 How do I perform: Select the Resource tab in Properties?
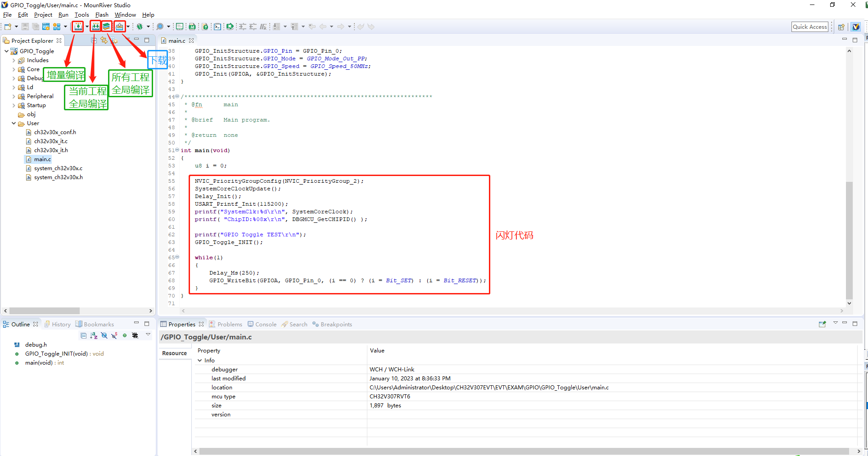175,353
